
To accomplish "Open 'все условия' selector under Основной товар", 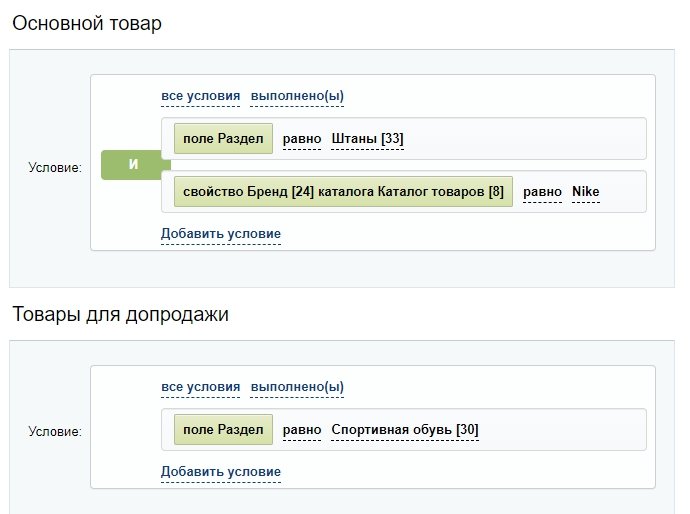I will click(201, 96).
